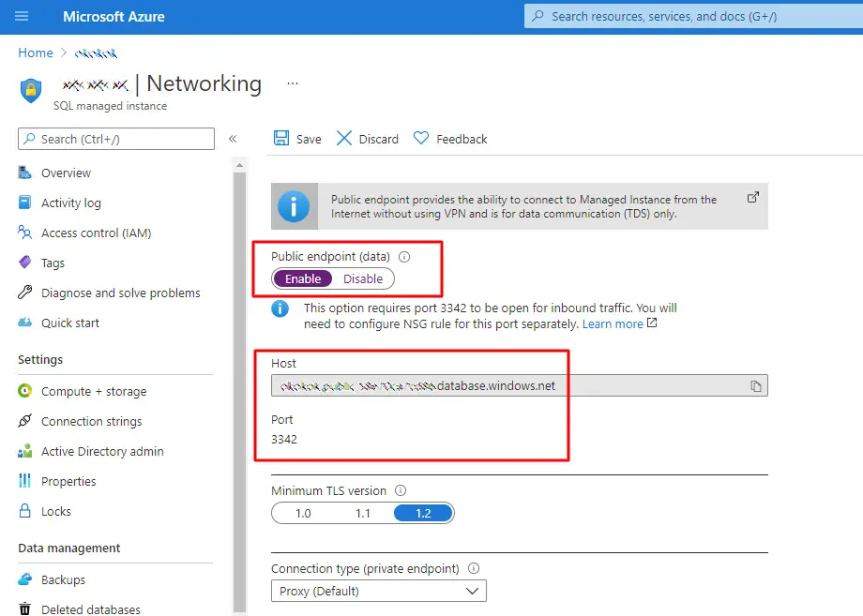Click the Properties bars icon
Image resolution: width=863 pixels, height=616 pixels.
(x=24, y=481)
